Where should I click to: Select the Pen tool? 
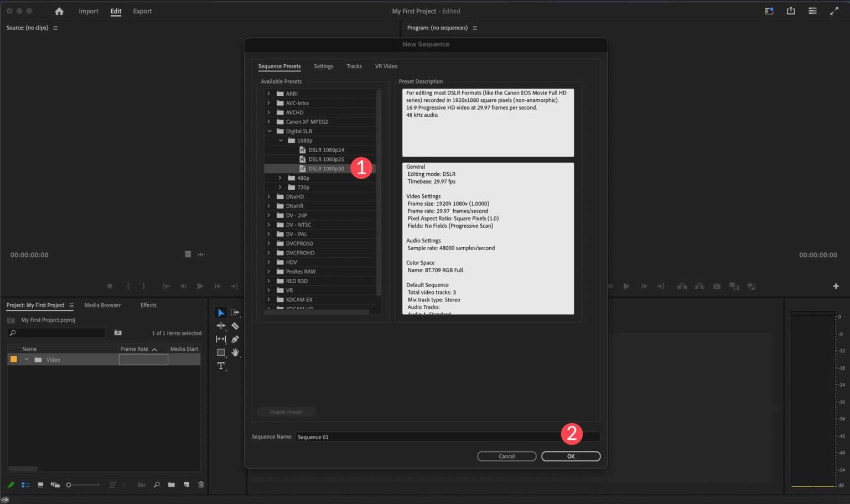[235, 339]
